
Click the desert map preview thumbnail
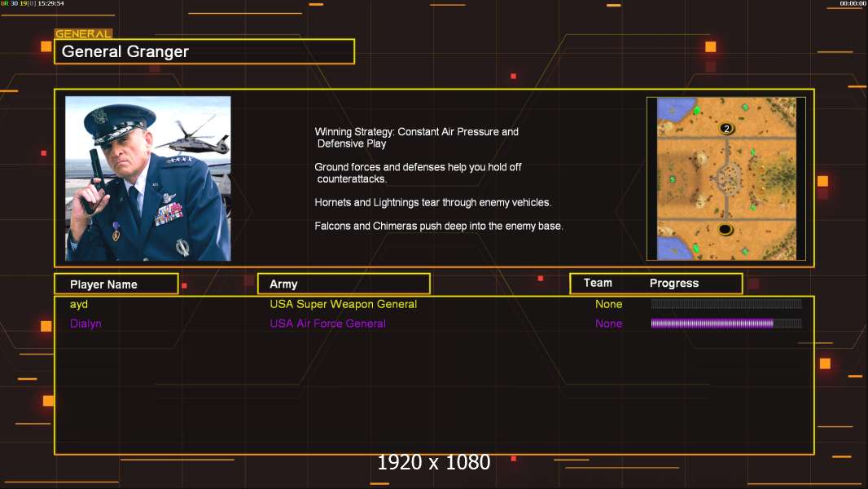tap(726, 178)
